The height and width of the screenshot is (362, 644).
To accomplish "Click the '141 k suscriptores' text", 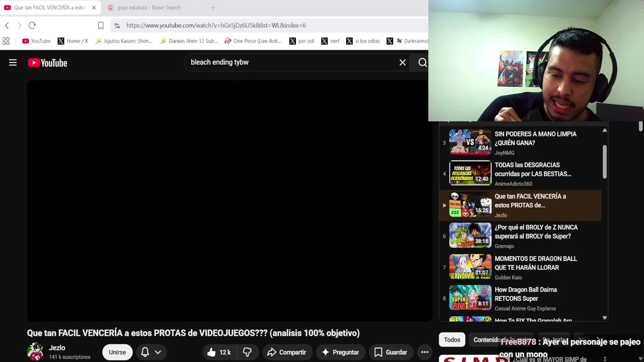I will tap(69, 357).
